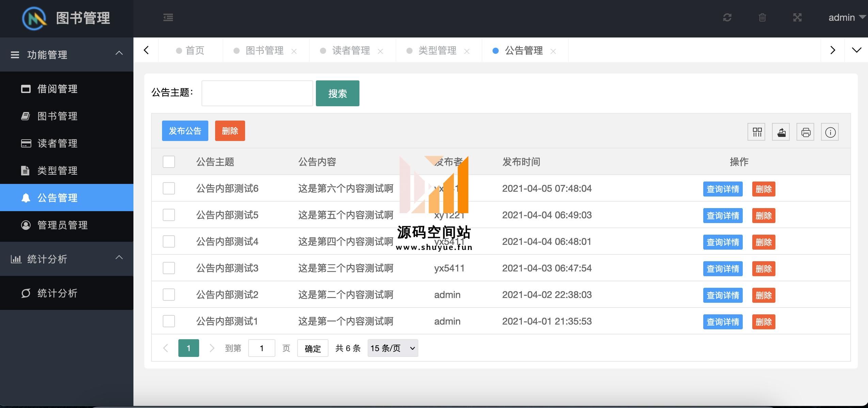Image resolution: width=868 pixels, height=408 pixels.
Task: Open the 15 条/页 page size dropdown
Action: tap(393, 348)
